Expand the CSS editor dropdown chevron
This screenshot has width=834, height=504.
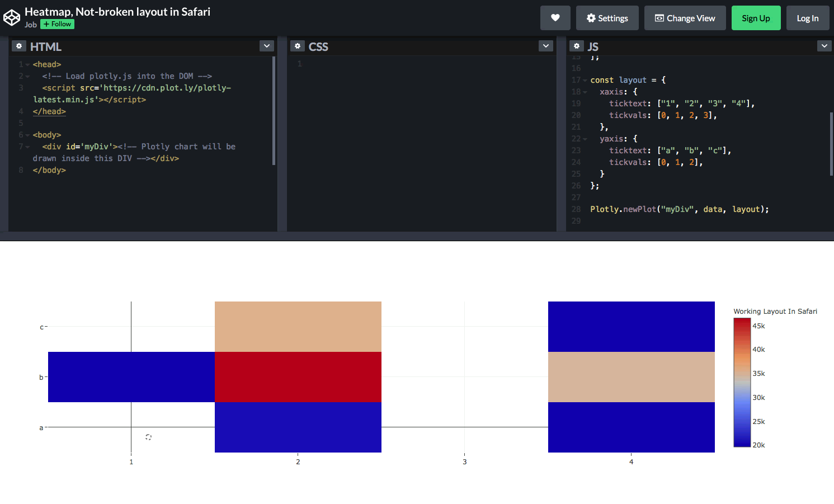tap(546, 46)
